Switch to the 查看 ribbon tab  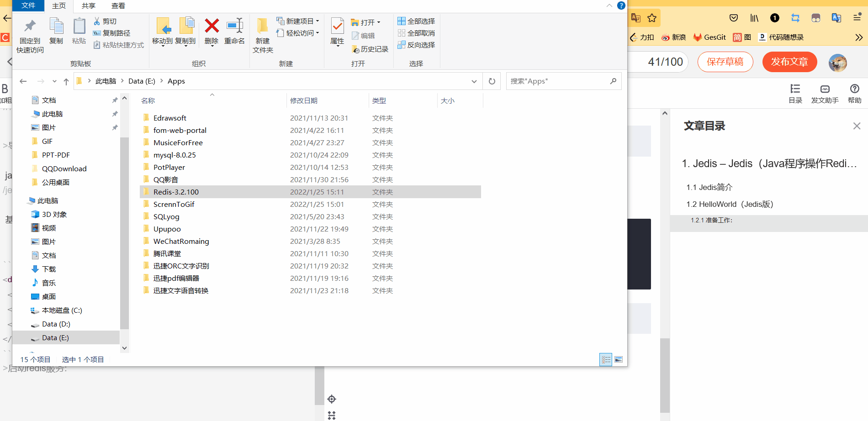click(x=118, y=5)
